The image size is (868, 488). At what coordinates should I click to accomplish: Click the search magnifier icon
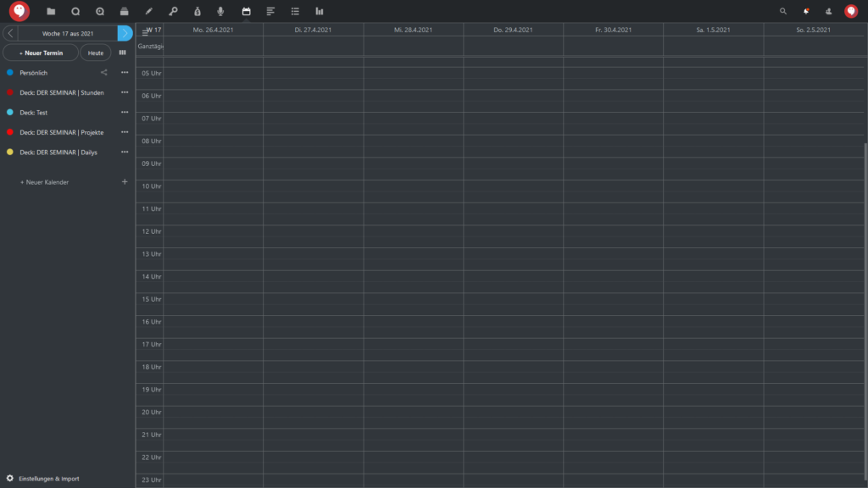coord(782,12)
